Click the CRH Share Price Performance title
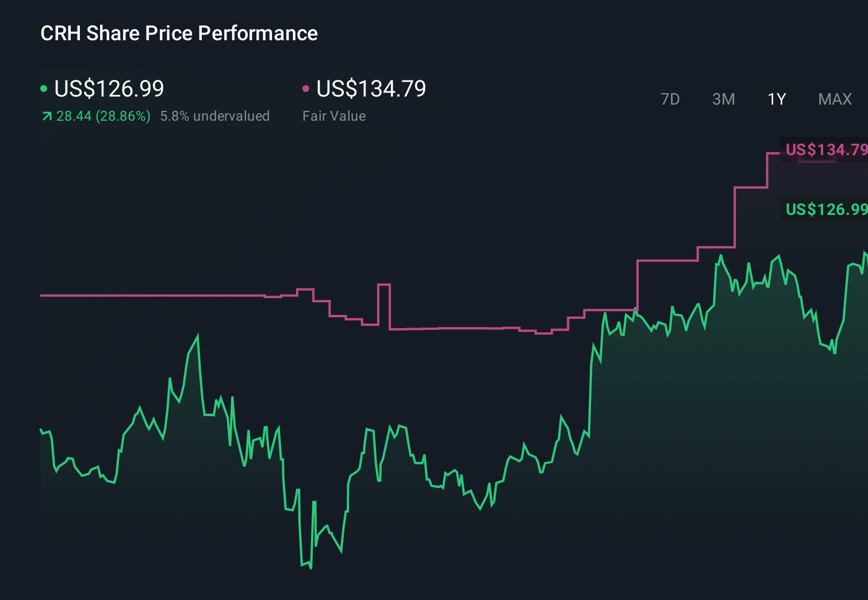Screen dimensions: 868x600 [178, 33]
